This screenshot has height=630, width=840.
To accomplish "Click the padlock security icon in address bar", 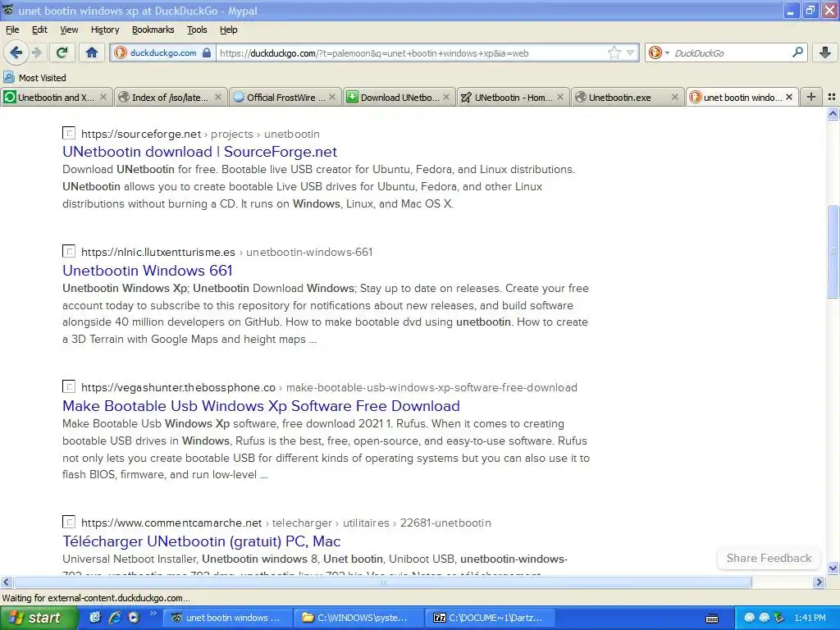I will 207,52.
